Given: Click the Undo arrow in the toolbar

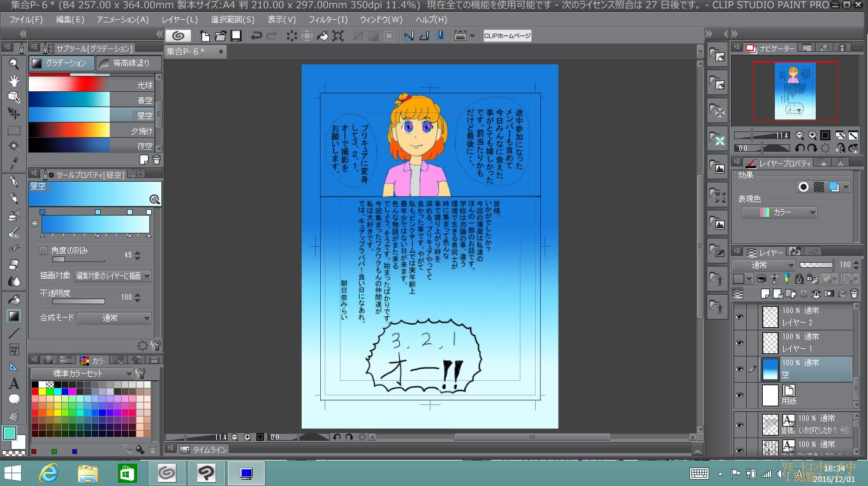Looking at the screenshot, I should click(x=256, y=36).
